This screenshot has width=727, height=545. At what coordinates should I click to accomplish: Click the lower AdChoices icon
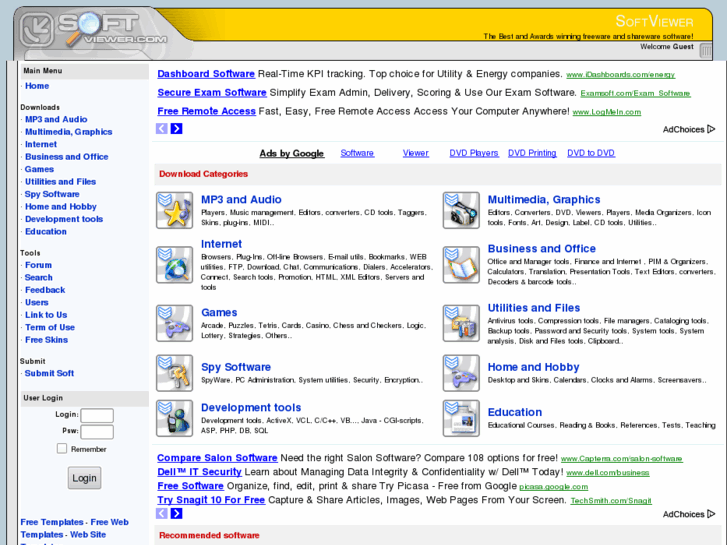[711, 514]
